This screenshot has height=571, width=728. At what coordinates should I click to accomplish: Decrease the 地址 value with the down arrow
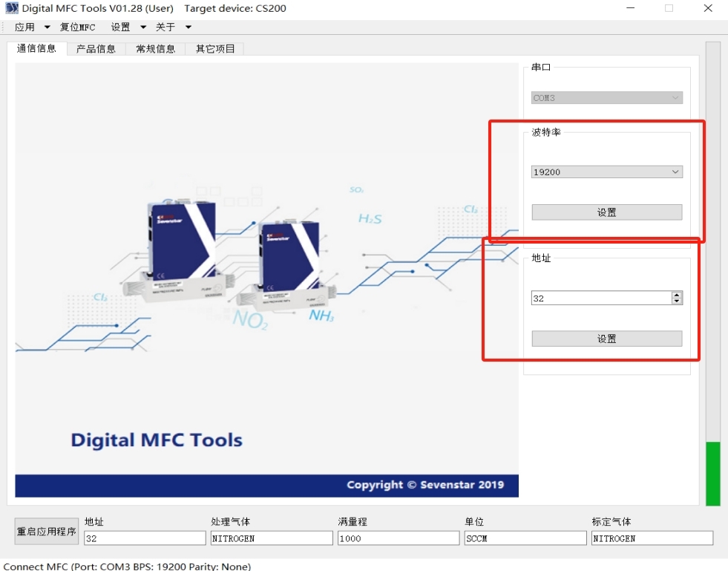pos(676,301)
